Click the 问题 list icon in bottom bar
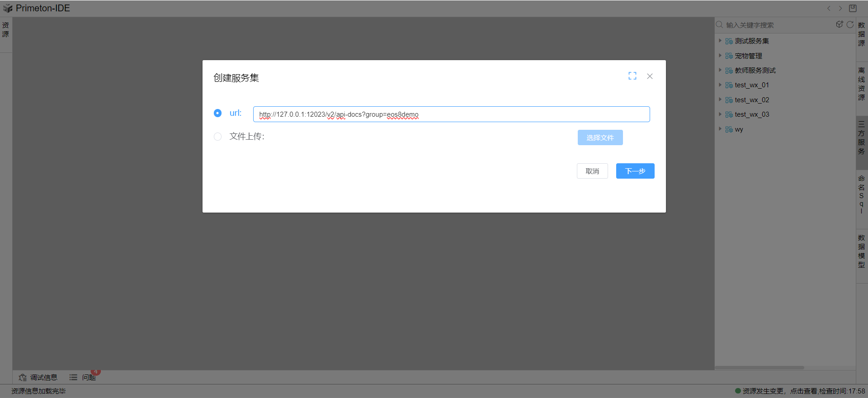Screen dimensions: 868x398 coord(73,377)
